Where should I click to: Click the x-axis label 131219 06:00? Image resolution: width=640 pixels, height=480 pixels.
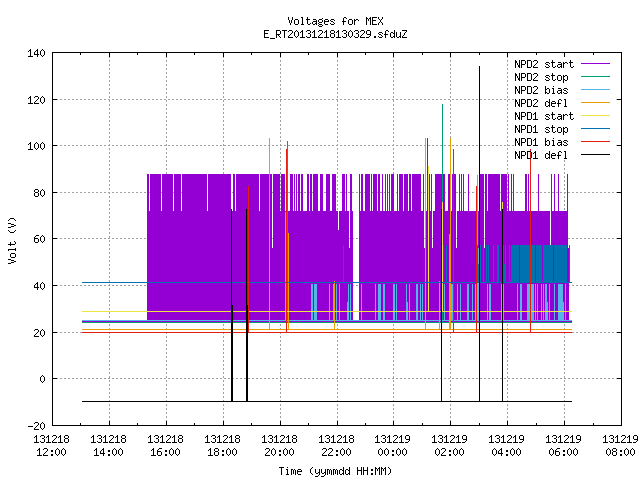(x=564, y=446)
